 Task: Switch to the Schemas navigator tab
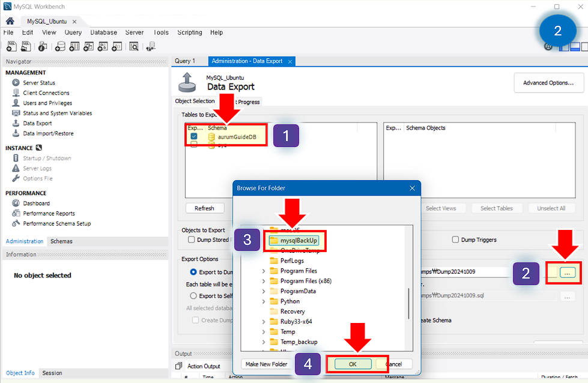[61, 241]
